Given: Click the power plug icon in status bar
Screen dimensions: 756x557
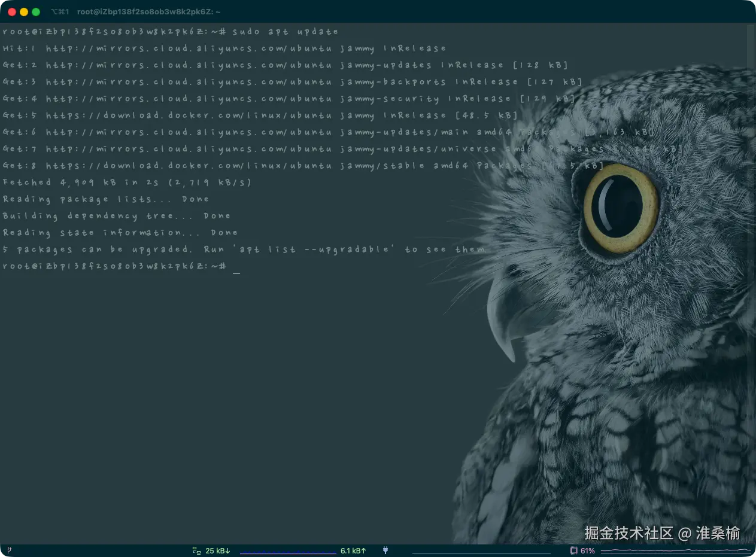Looking at the screenshot, I should [385, 550].
